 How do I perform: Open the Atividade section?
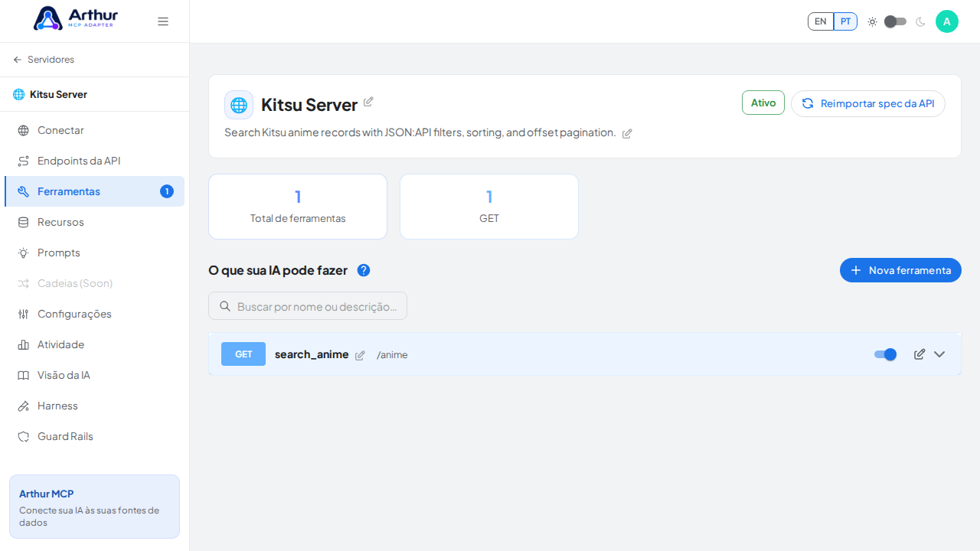pyautogui.click(x=94, y=344)
